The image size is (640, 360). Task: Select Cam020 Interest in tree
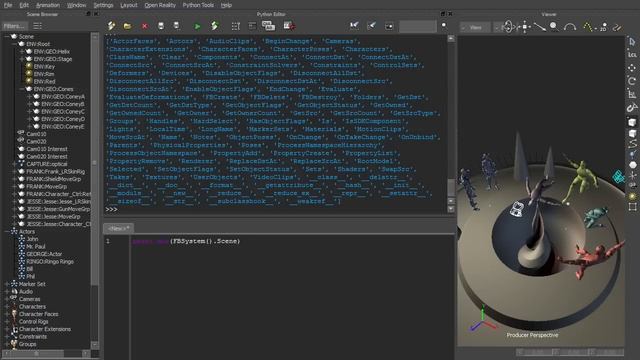pos(47,156)
